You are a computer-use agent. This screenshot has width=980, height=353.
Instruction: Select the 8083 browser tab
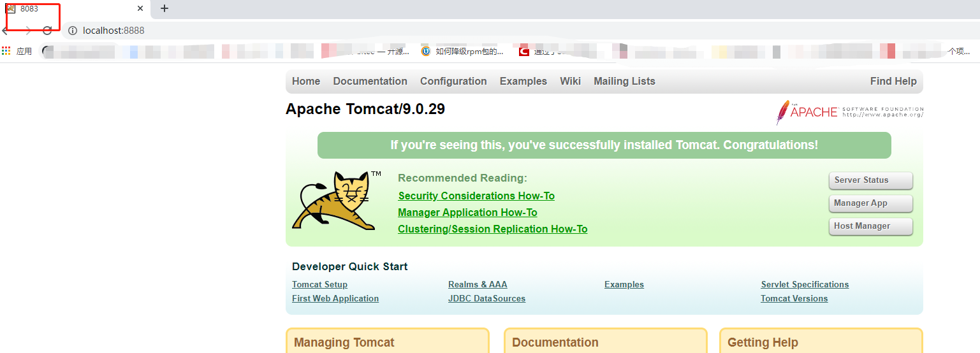[x=75, y=9]
